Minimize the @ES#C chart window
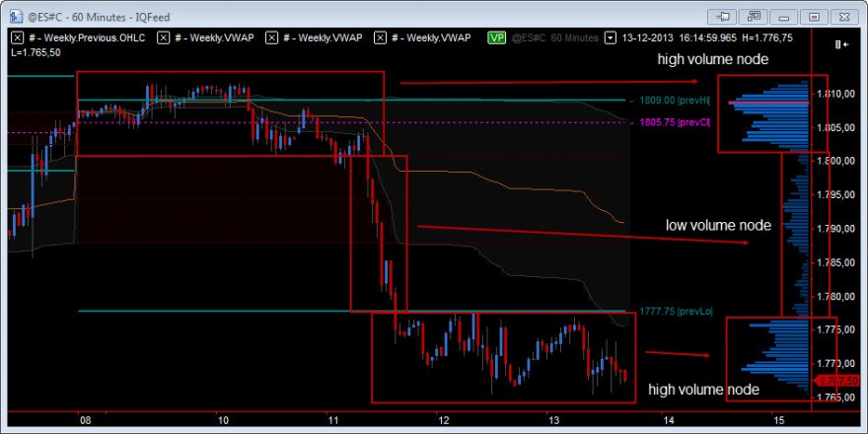Viewport: 868px width, 434px height. (783, 17)
